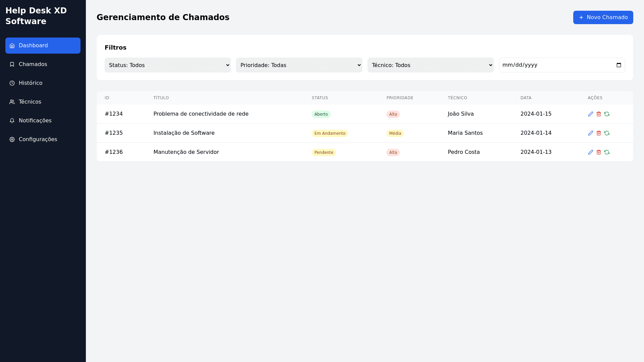
Task: Refresh status of ticket #1236
Action: [607, 152]
